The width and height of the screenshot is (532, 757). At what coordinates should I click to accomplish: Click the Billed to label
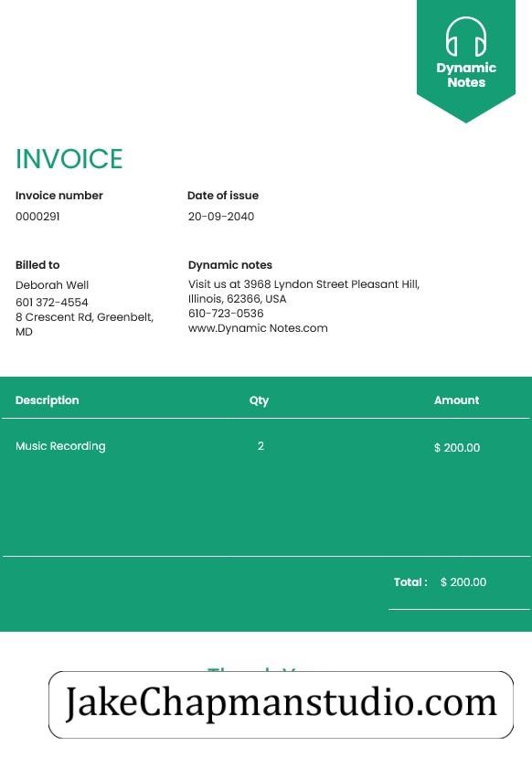[37, 265]
